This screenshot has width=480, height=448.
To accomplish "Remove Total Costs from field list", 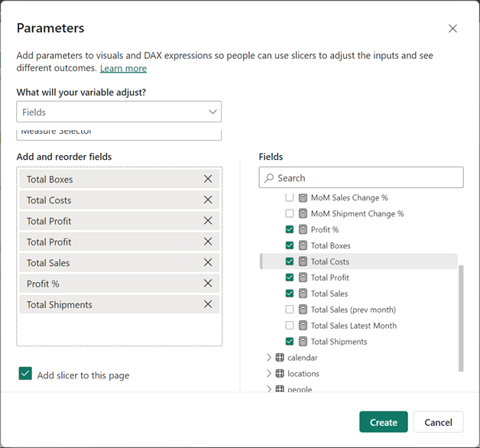I will pyautogui.click(x=208, y=200).
